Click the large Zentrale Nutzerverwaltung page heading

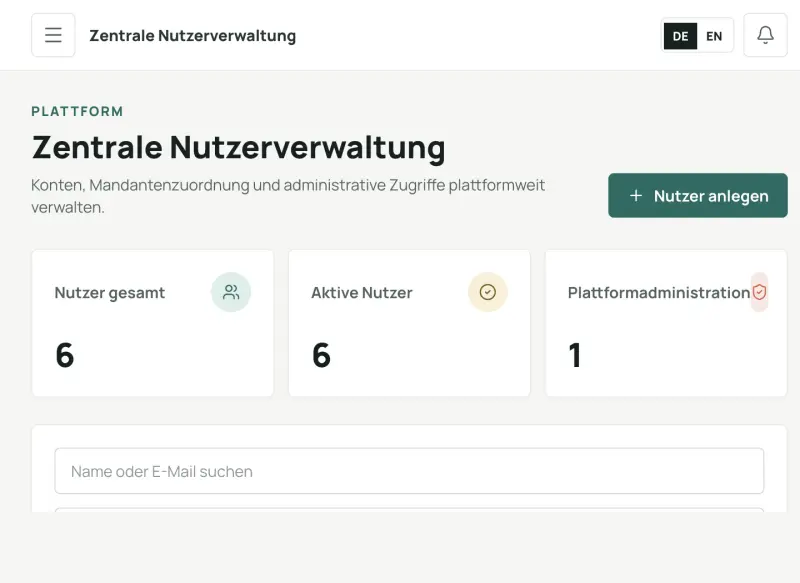click(x=238, y=148)
